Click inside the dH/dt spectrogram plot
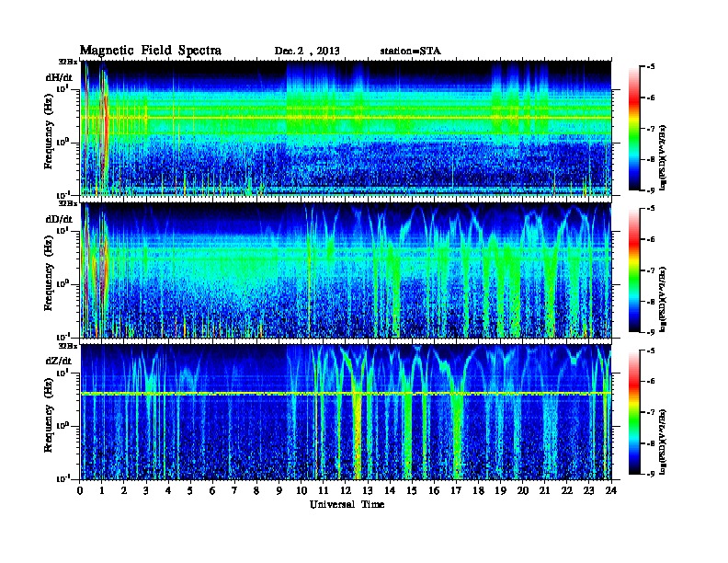Viewport: 728px width, 563px height. (x=346, y=128)
